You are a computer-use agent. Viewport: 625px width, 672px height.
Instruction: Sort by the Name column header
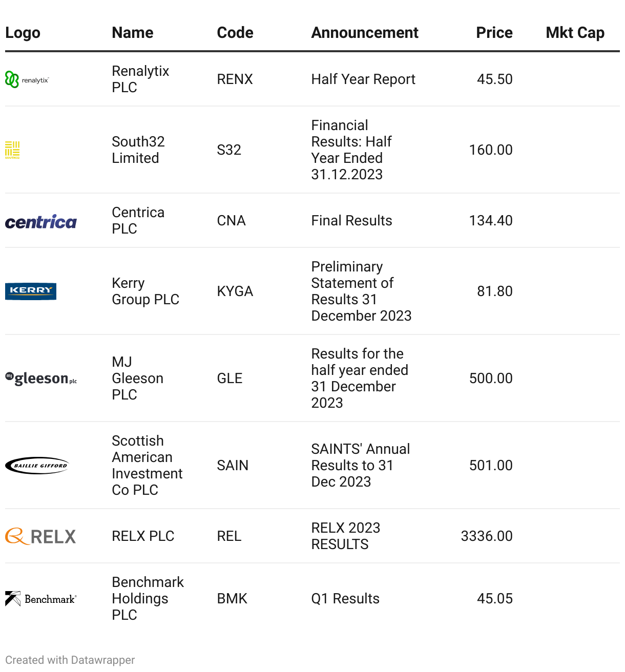(x=133, y=33)
